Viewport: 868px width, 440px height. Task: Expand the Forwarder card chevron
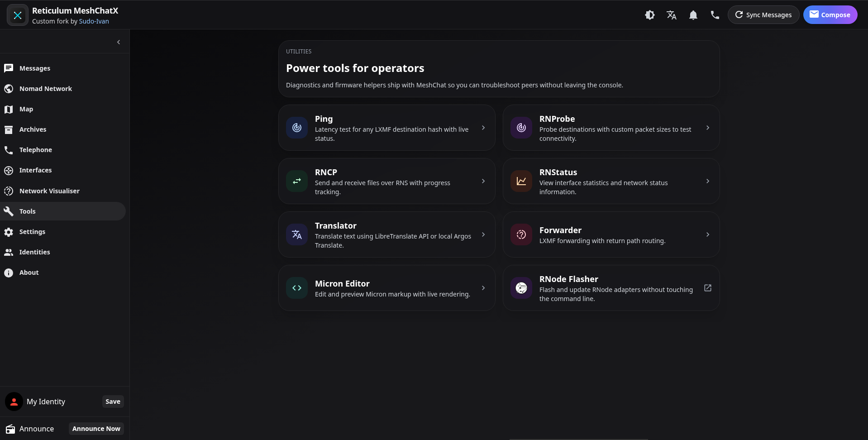tap(708, 234)
